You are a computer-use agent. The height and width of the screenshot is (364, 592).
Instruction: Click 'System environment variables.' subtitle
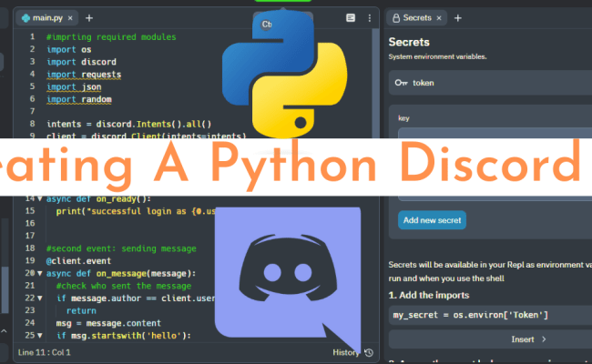(437, 56)
